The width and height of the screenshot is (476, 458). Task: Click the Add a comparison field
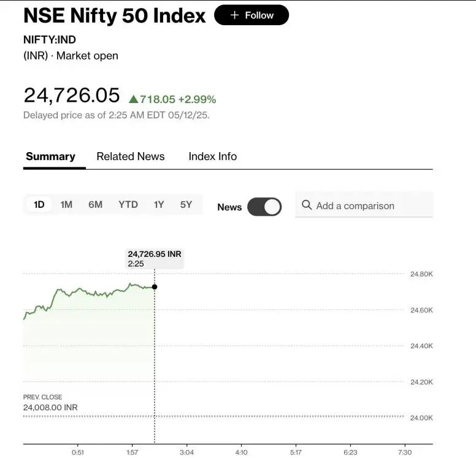364,206
